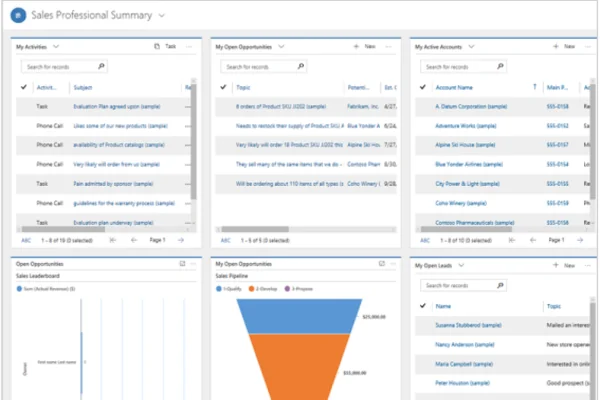Toggle select-all checkmark in My Activities grid
The width and height of the screenshot is (600, 400).
click(24, 87)
